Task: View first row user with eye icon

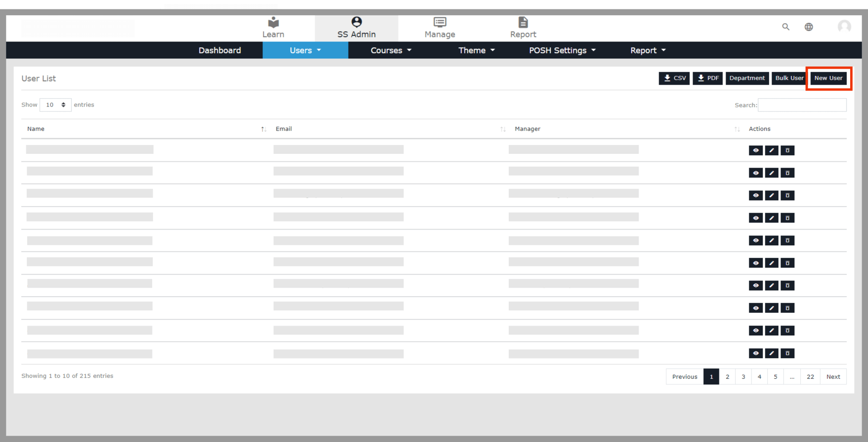Action: (756, 150)
